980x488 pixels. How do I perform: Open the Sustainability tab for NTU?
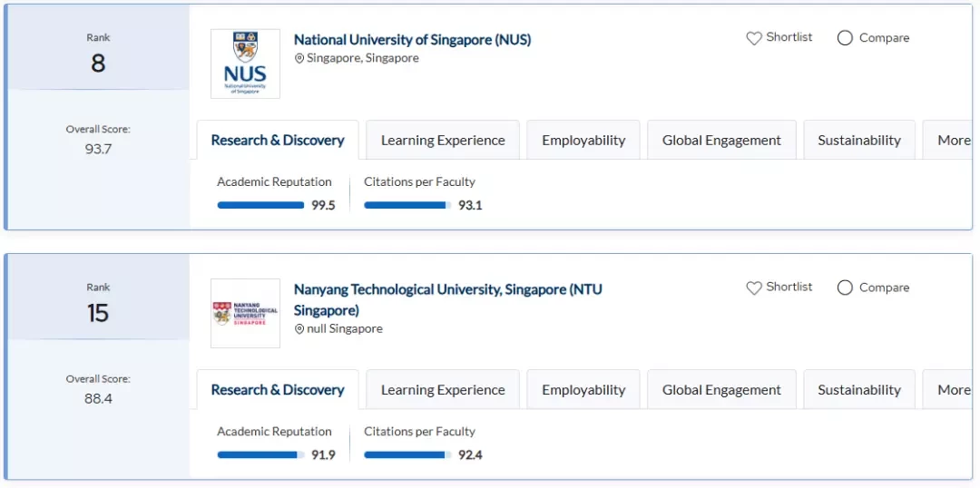(x=858, y=389)
